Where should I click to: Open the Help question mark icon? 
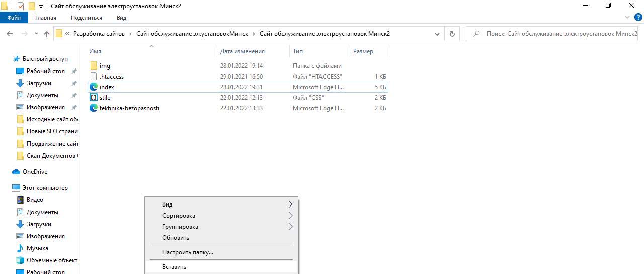tap(638, 17)
